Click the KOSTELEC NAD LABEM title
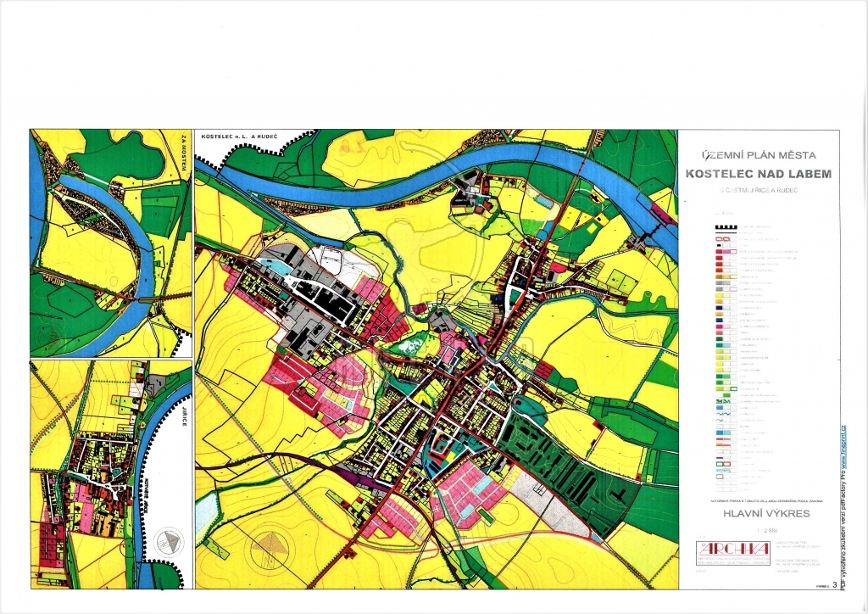 [x=759, y=174]
